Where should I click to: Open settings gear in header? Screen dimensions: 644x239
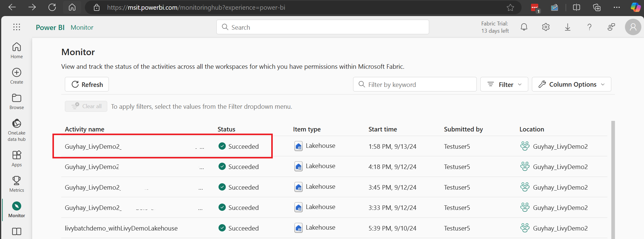tap(546, 27)
